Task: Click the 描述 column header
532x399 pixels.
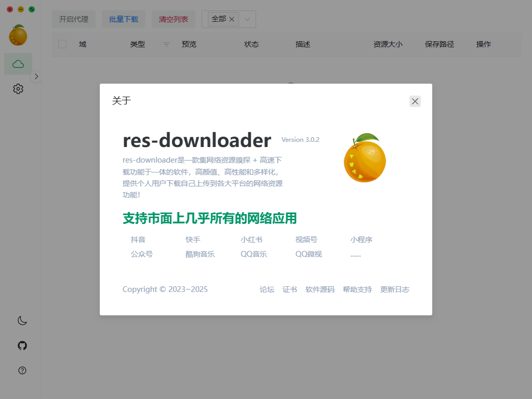Action: (303, 44)
